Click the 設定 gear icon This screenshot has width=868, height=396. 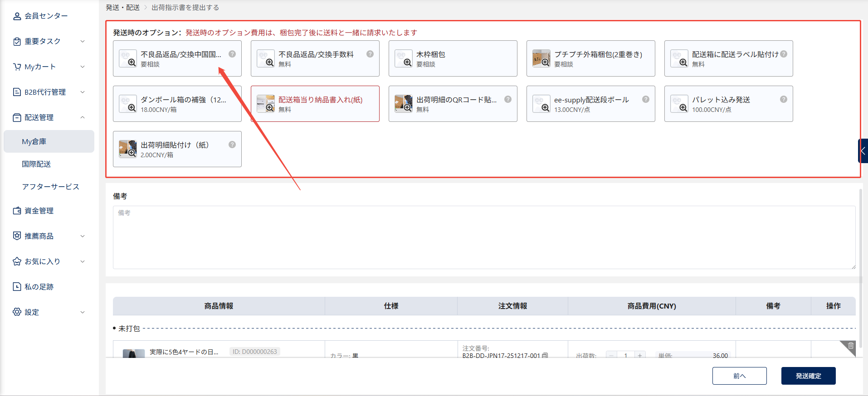click(x=17, y=312)
